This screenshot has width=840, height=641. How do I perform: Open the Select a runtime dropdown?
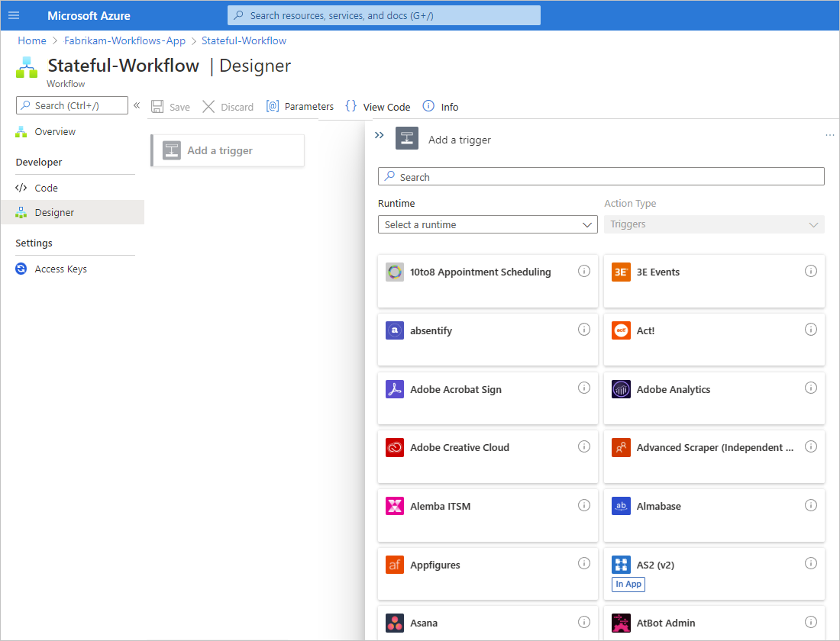488,224
